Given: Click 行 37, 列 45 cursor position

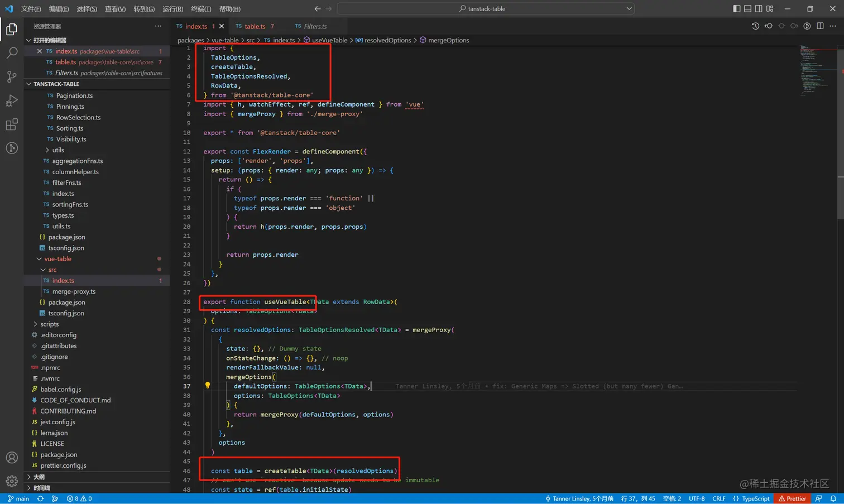Looking at the screenshot, I should coord(638,498).
